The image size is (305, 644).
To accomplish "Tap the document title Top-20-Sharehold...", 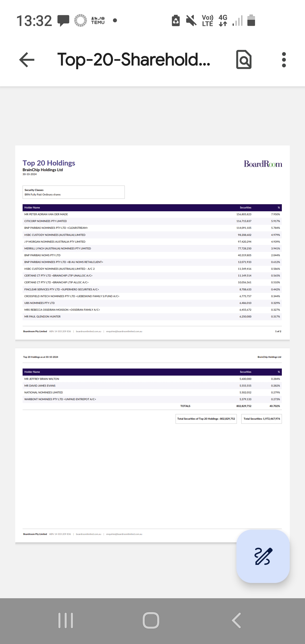I will (x=134, y=60).
